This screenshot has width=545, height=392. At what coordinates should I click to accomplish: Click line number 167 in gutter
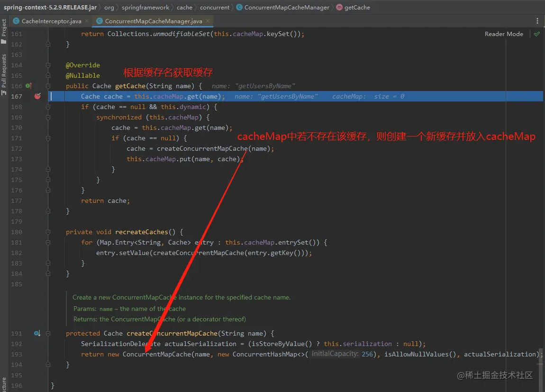click(16, 96)
